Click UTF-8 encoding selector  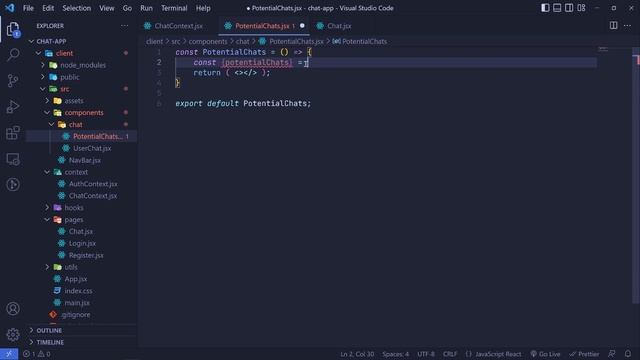(x=426, y=354)
